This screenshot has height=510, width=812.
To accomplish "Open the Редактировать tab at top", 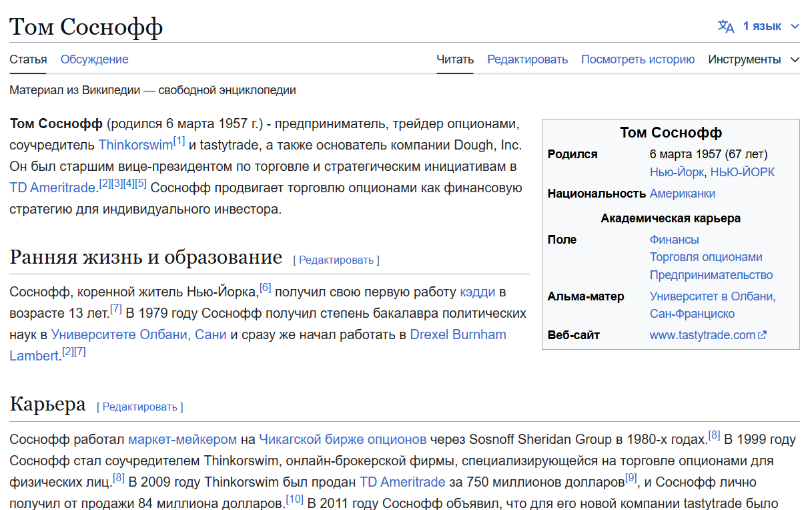I will (527, 59).
